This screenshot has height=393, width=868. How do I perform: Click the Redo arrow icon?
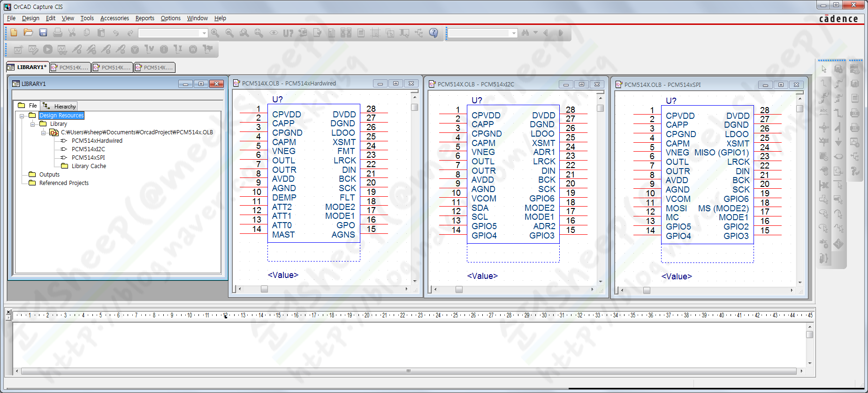click(x=130, y=33)
